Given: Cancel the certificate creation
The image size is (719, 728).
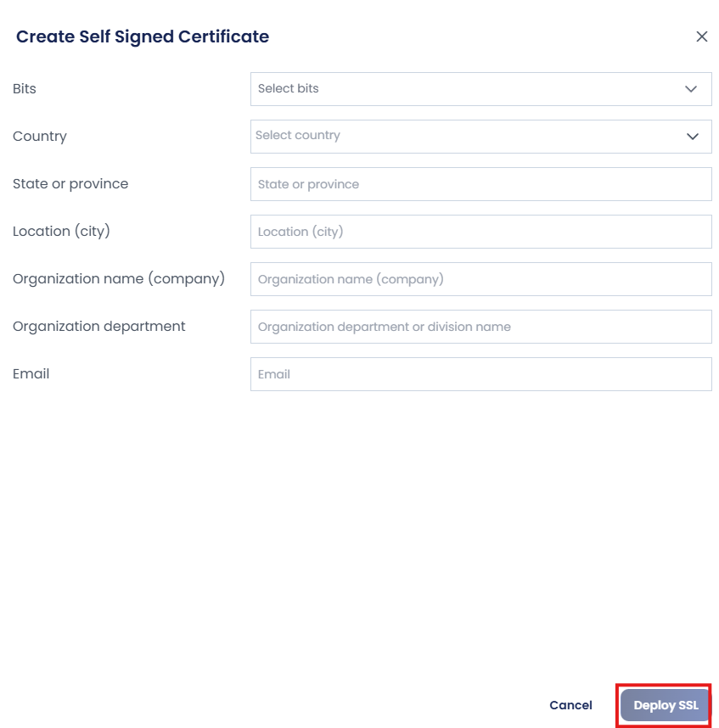Looking at the screenshot, I should click(x=570, y=705).
